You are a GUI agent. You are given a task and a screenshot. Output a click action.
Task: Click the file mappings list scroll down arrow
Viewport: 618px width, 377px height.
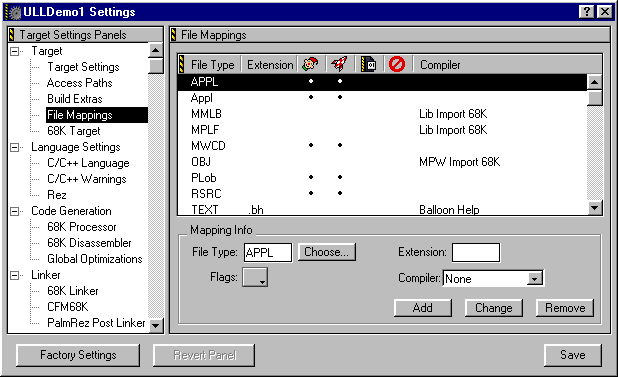[594, 207]
